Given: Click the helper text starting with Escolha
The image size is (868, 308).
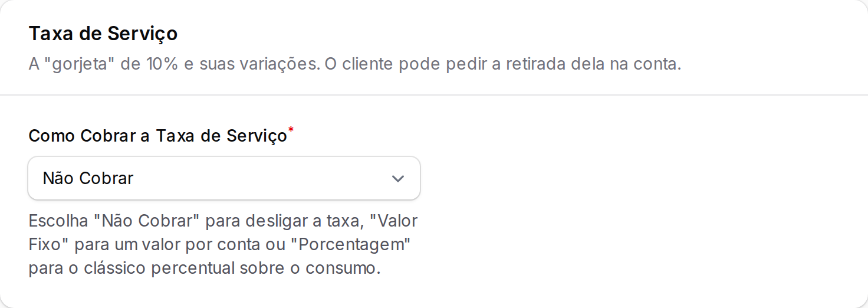Looking at the screenshot, I should [x=223, y=245].
